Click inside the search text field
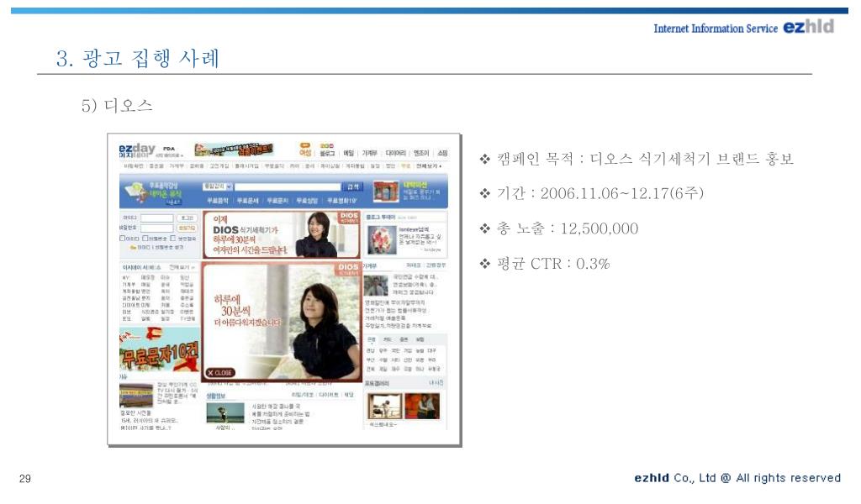This screenshot has width=861, height=504. (x=288, y=186)
